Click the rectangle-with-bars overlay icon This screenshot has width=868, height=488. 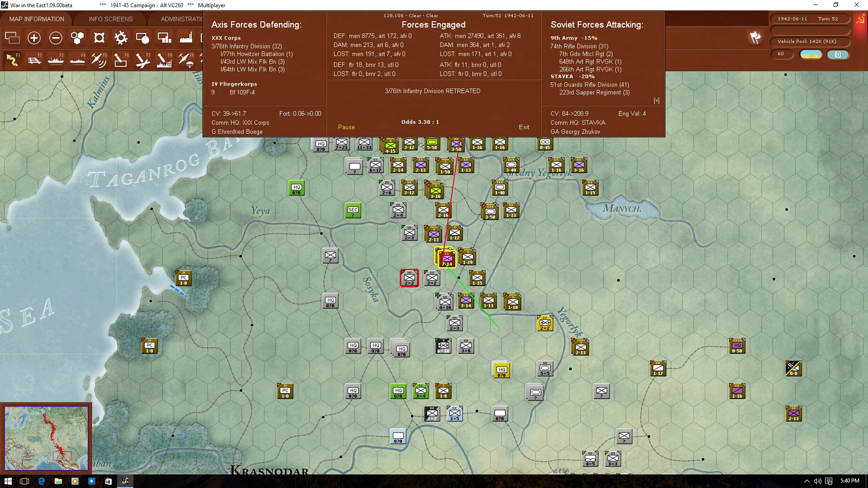[164, 38]
